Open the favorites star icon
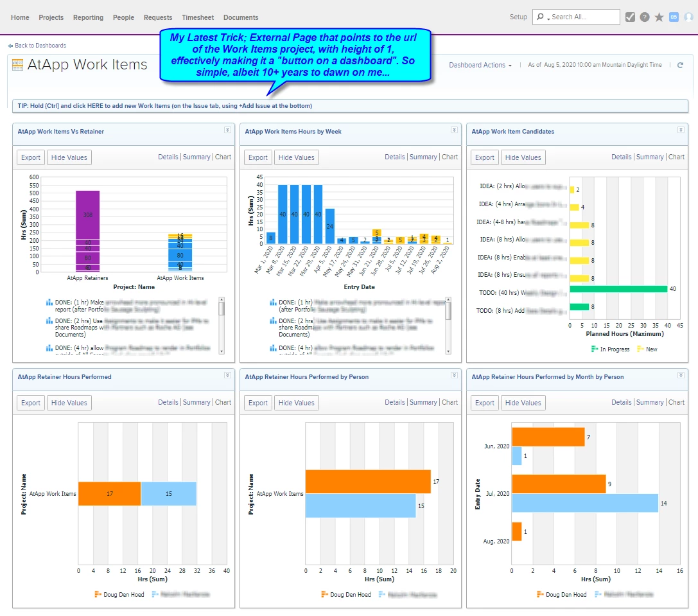 659,17
